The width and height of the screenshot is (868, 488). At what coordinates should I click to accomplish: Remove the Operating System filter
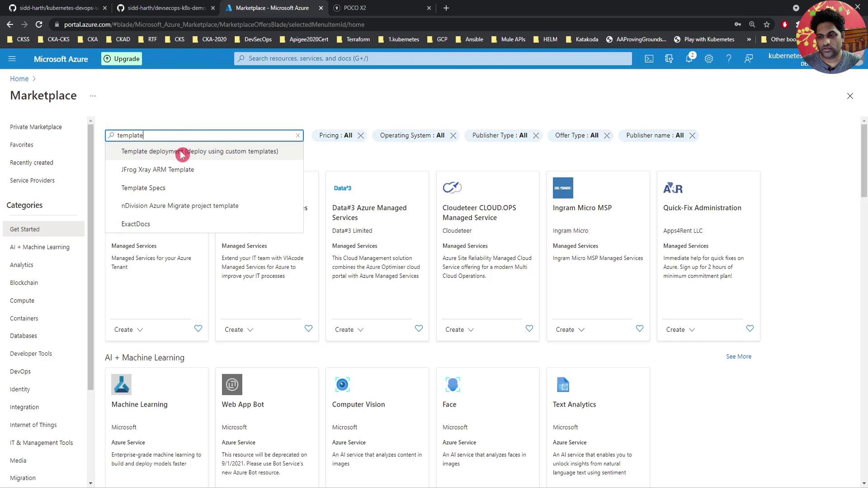[x=453, y=136]
